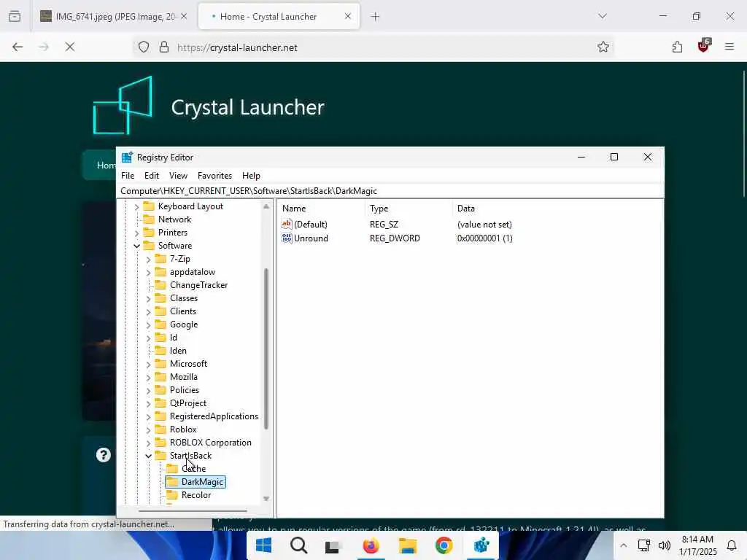This screenshot has height=560, width=747.
Task: Expand the ROBLOX Corporation key
Action: coord(148,443)
